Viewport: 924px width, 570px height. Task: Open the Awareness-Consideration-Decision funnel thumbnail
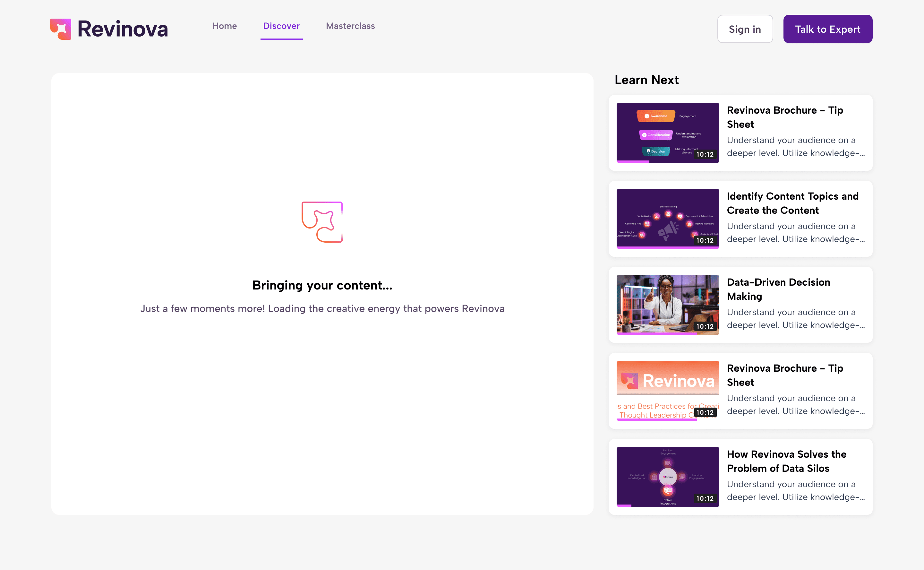pos(667,132)
